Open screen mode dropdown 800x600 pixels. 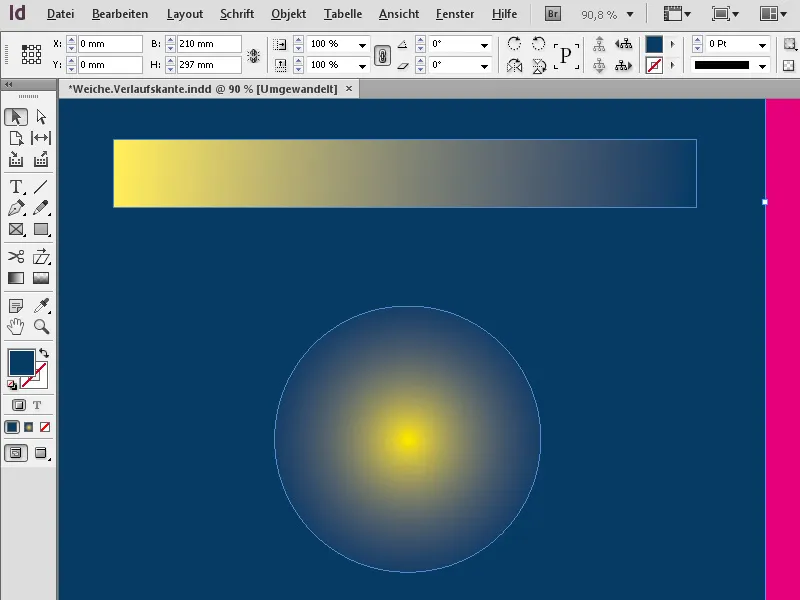point(725,14)
